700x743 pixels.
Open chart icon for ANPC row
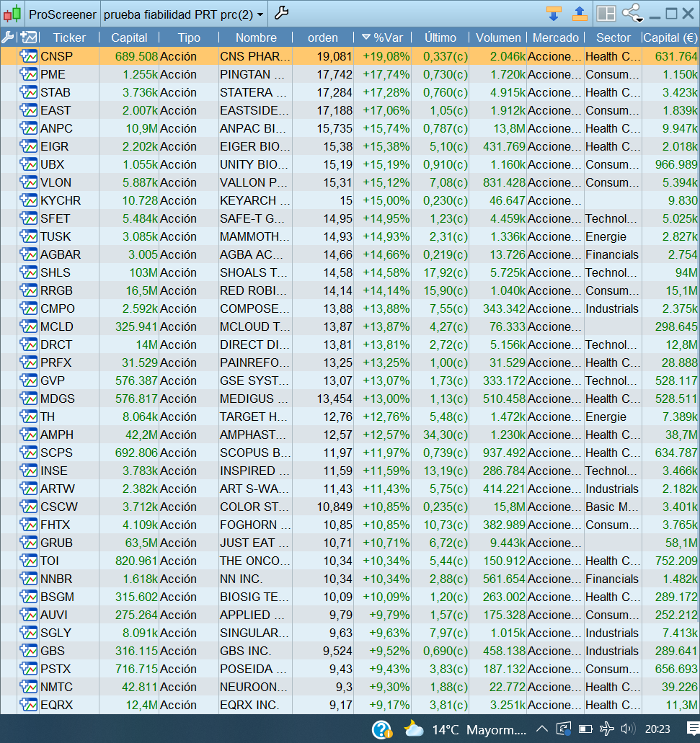[28, 128]
